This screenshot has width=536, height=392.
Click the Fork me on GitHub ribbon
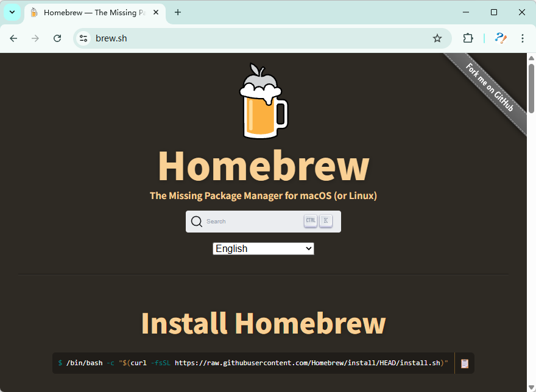click(x=491, y=89)
